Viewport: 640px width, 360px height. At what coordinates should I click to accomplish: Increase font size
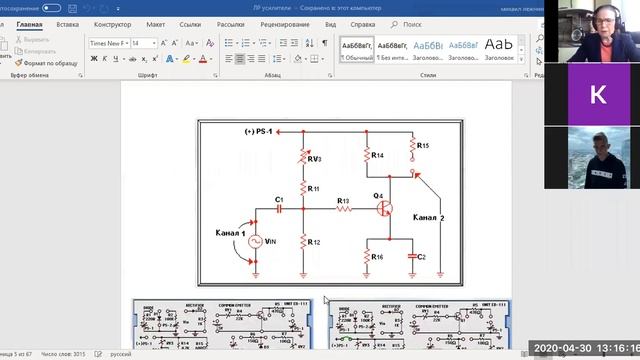(x=164, y=43)
